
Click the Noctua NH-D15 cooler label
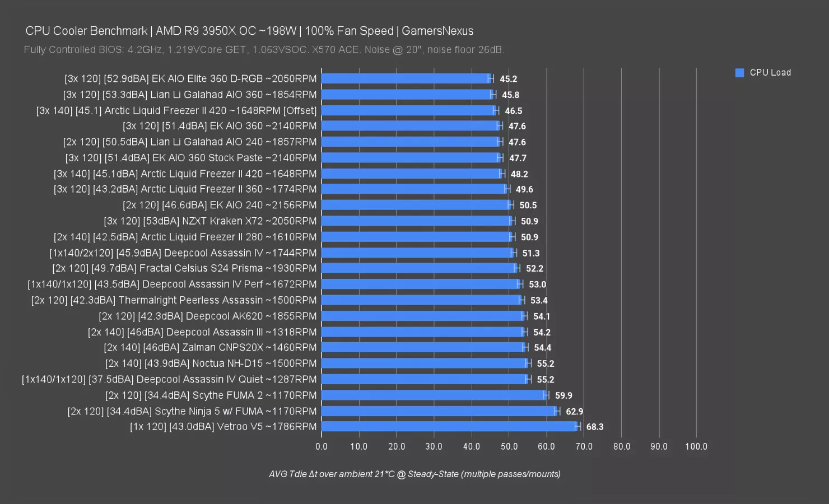pyautogui.click(x=211, y=363)
